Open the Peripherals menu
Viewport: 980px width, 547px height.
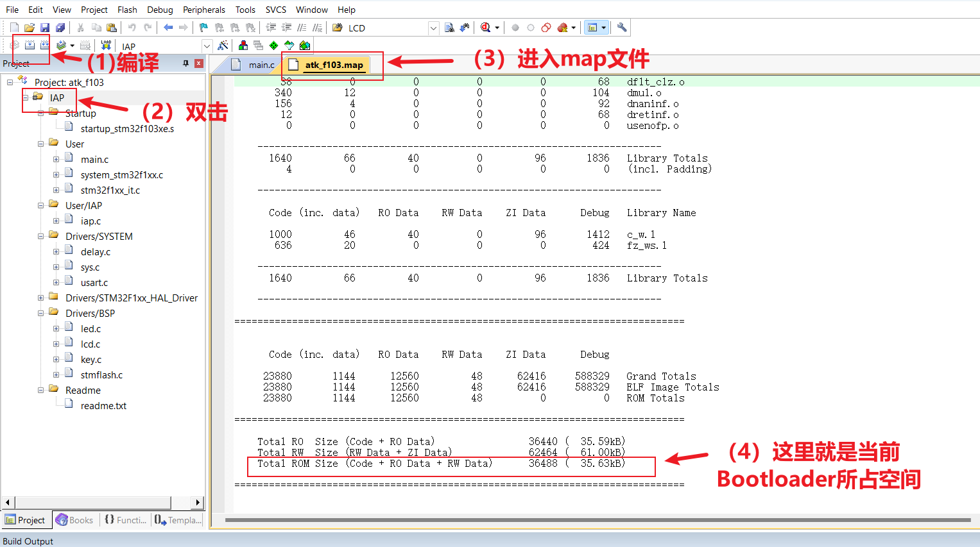point(204,10)
